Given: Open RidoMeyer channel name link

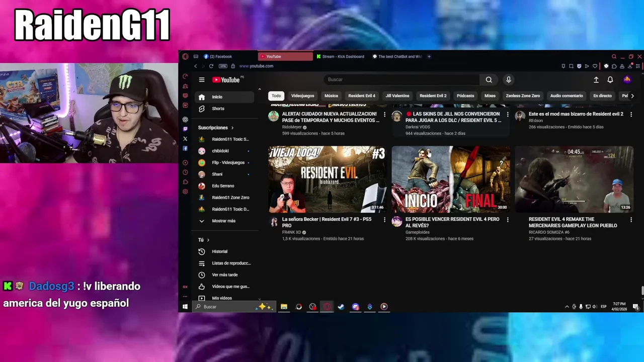Looking at the screenshot, I should tap(292, 127).
